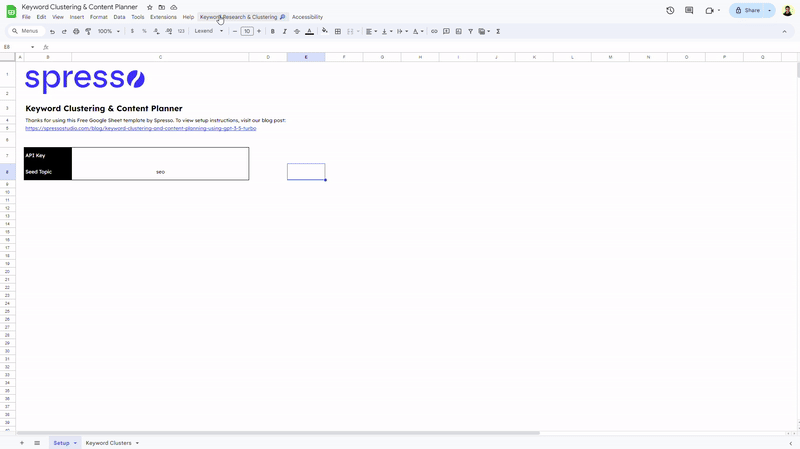
Task: Select column header E
Action: coord(306,57)
